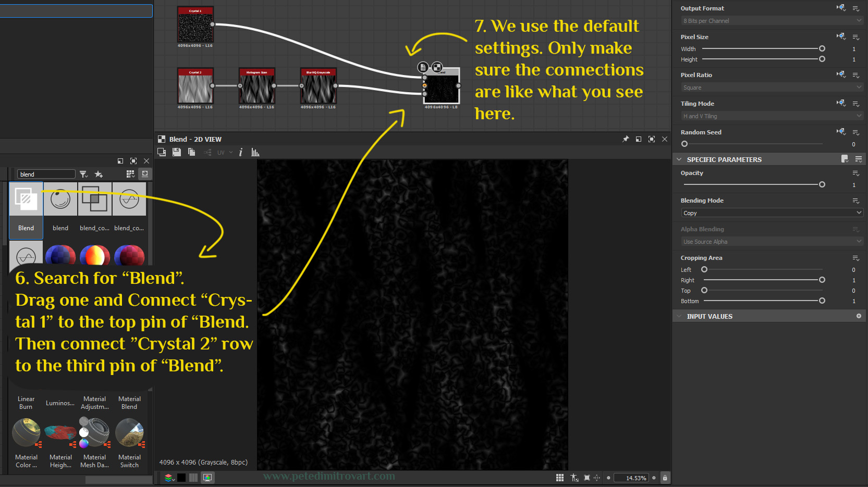Screen dimensions: 868x487
Task: Select the Crystal 1 node in graph
Action: pos(195,24)
